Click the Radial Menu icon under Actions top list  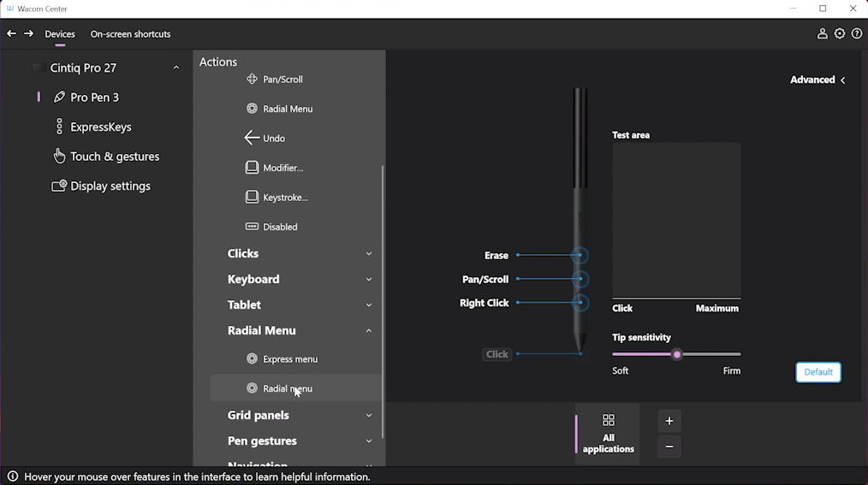point(252,109)
